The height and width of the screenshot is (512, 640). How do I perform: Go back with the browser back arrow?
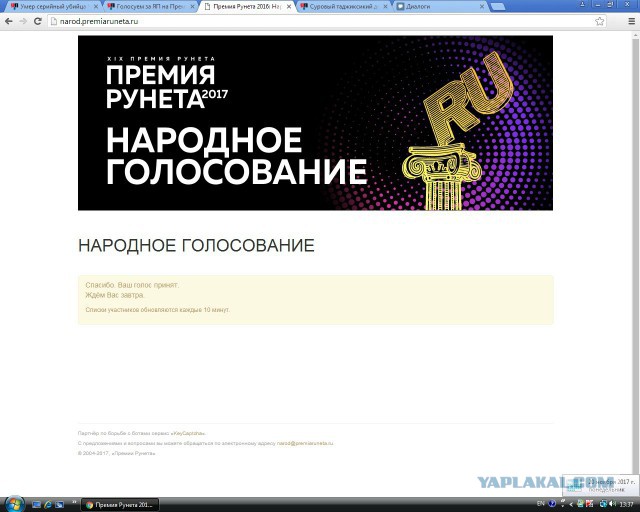[9, 21]
